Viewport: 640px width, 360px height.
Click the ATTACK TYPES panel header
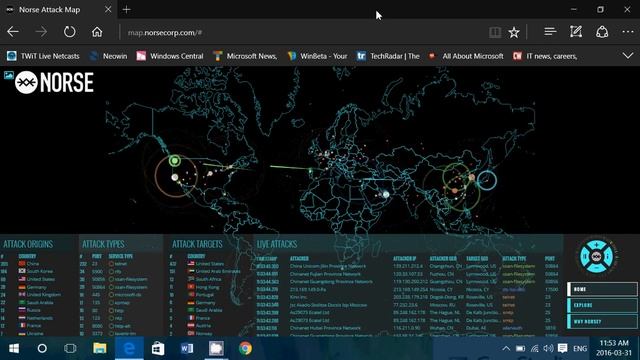coord(103,244)
